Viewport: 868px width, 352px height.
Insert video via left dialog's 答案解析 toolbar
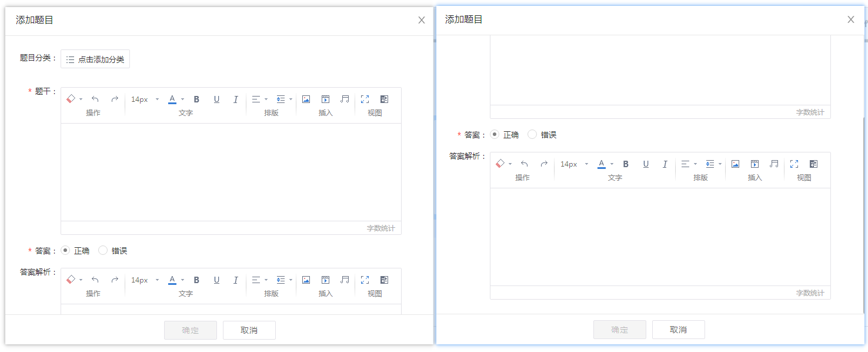(x=325, y=280)
